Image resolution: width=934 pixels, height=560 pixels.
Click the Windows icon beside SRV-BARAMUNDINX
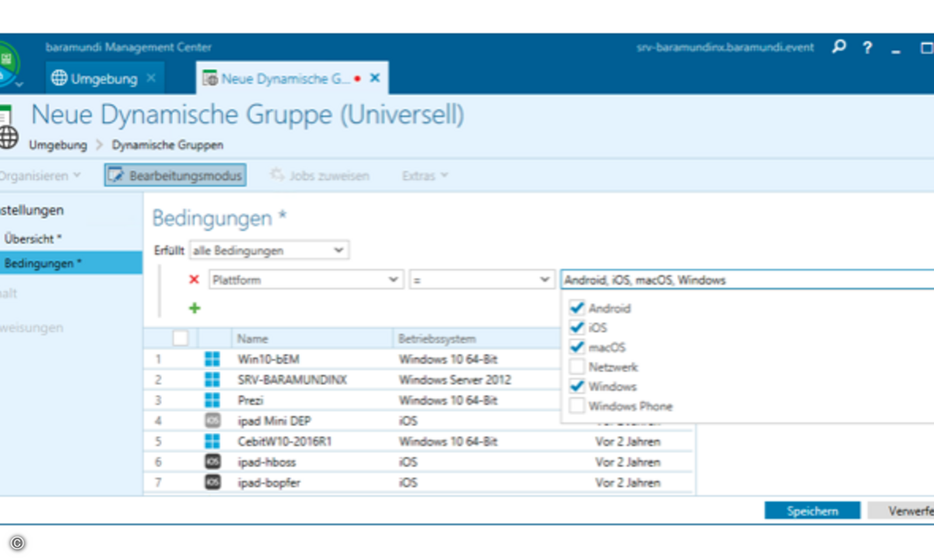click(x=212, y=380)
